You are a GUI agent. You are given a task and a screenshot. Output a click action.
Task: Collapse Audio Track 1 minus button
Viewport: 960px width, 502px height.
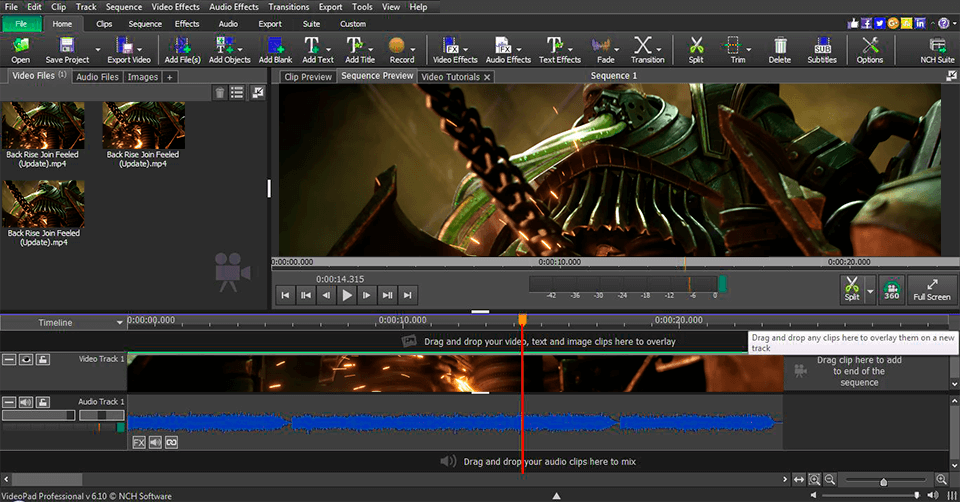pos(9,402)
